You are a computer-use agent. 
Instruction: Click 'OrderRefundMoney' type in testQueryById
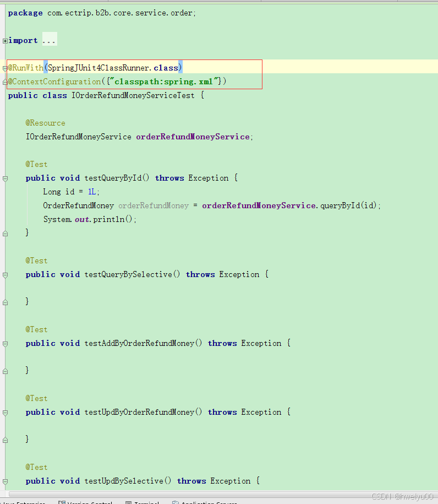point(78,205)
